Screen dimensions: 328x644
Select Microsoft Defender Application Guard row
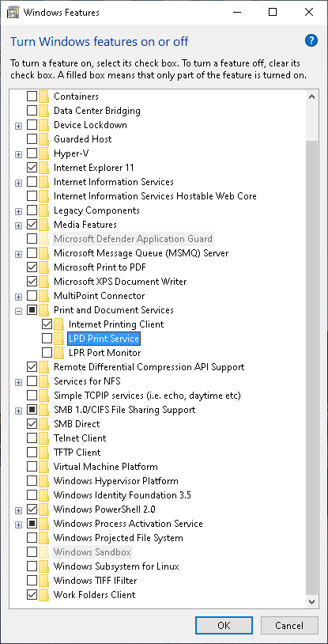(134, 239)
